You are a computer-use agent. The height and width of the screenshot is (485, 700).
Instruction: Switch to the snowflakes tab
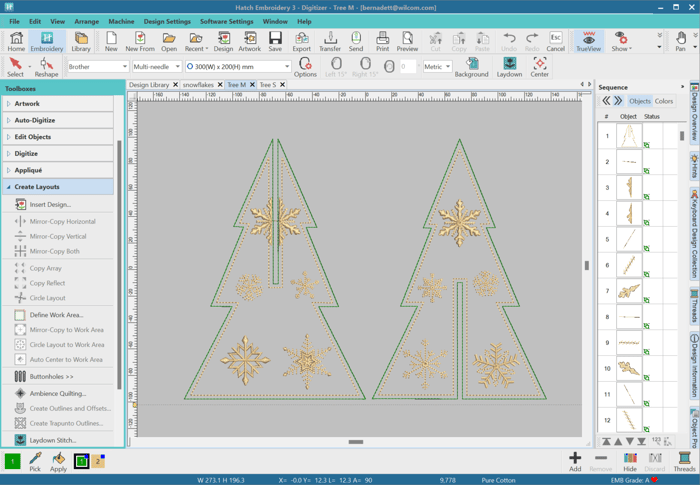(x=198, y=85)
